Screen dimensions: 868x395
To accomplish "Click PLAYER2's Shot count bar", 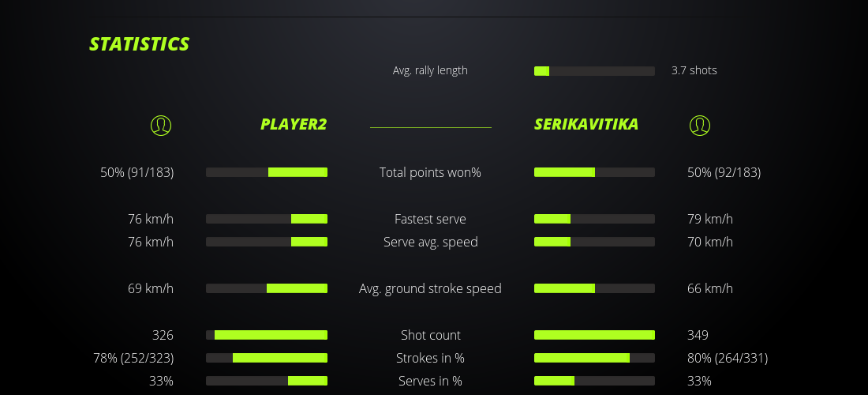I will [x=267, y=335].
